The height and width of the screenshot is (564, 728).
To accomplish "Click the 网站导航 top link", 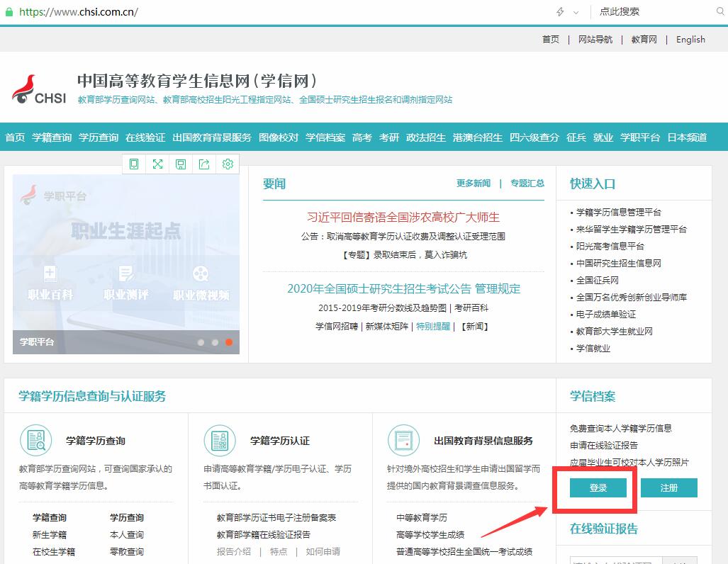I will (595, 40).
